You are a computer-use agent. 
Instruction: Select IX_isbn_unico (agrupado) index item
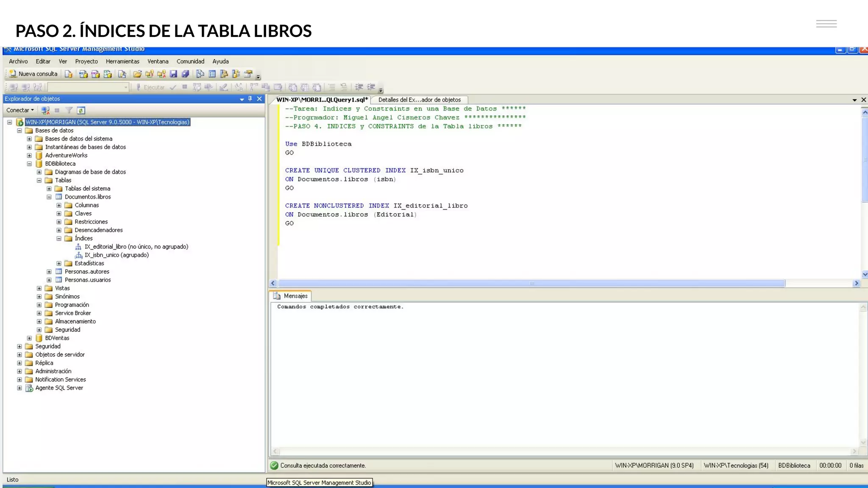(x=116, y=255)
